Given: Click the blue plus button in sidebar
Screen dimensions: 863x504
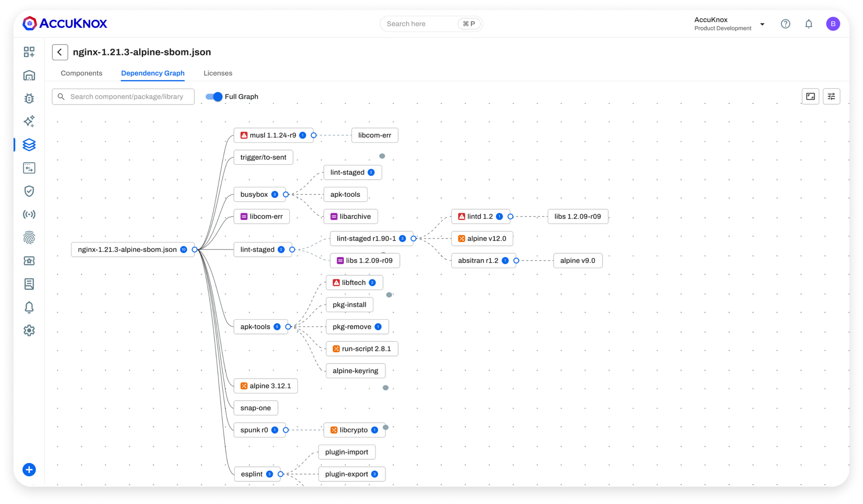Looking at the screenshot, I should click(x=29, y=470).
